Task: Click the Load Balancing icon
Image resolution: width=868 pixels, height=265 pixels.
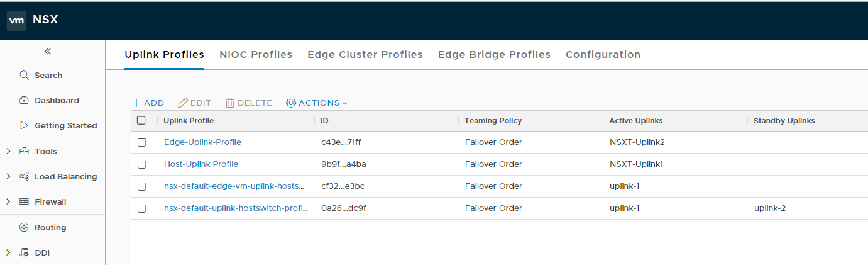Action: click(x=25, y=177)
